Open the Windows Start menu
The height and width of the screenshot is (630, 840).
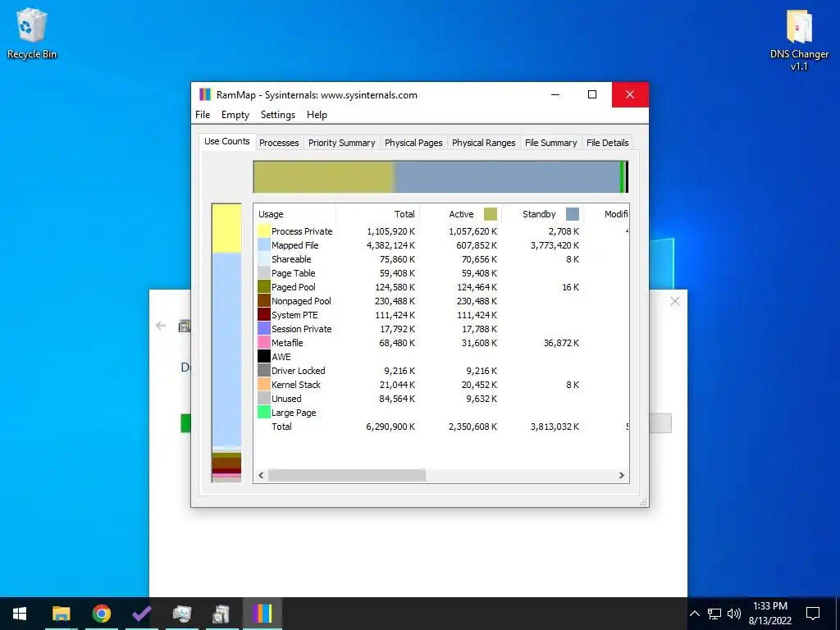pyautogui.click(x=20, y=614)
